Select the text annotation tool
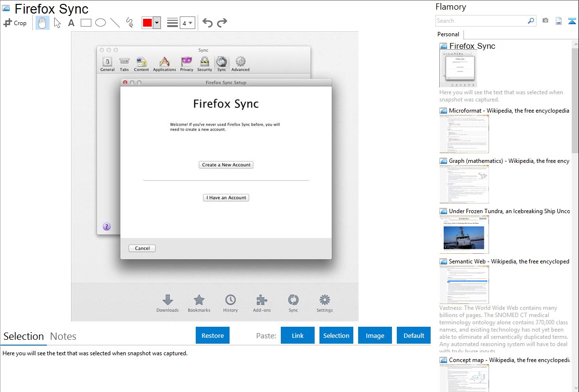Viewport: 579px width, 392px height. tap(71, 23)
